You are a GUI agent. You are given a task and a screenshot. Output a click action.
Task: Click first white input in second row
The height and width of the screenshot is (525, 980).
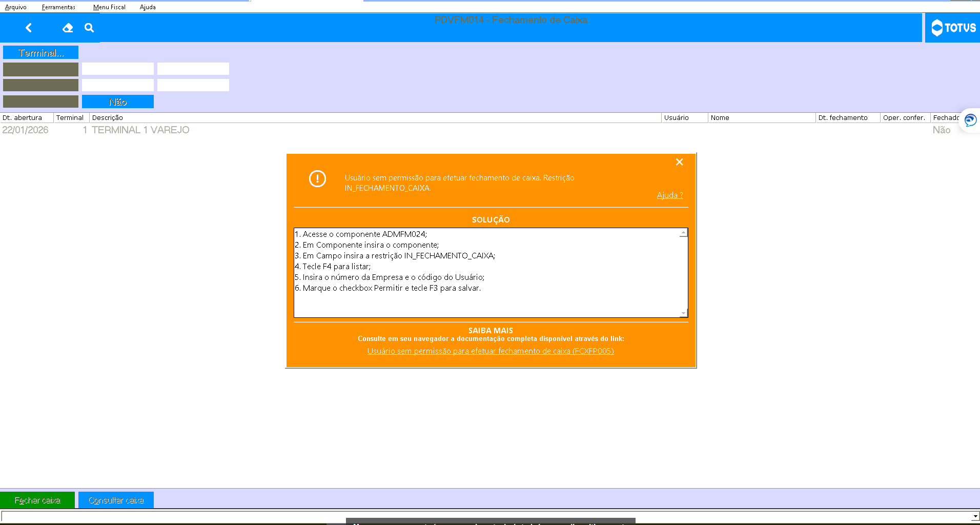click(x=118, y=85)
